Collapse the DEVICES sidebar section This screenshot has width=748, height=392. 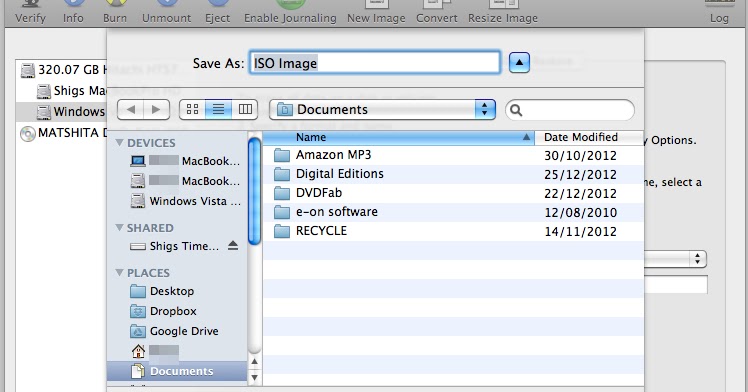click(x=120, y=143)
